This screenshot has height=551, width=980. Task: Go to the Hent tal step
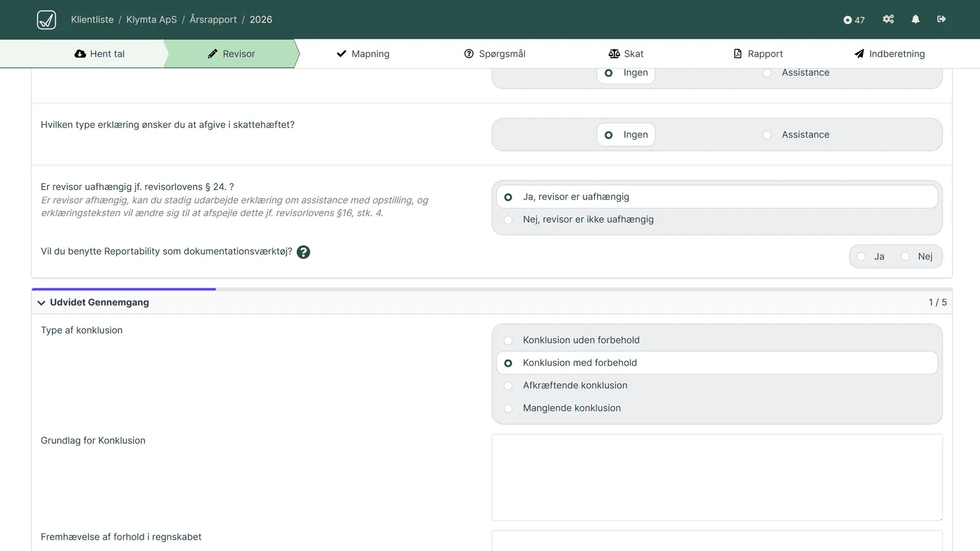pyautogui.click(x=99, y=54)
